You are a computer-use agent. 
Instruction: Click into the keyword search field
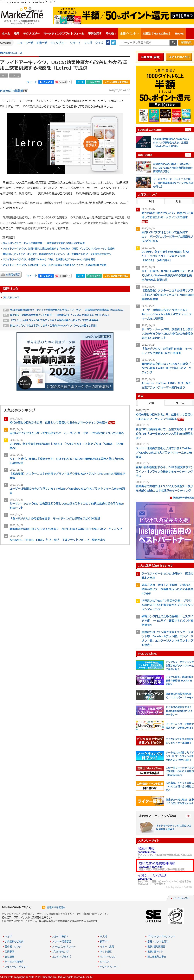click(x=144, y=43)
